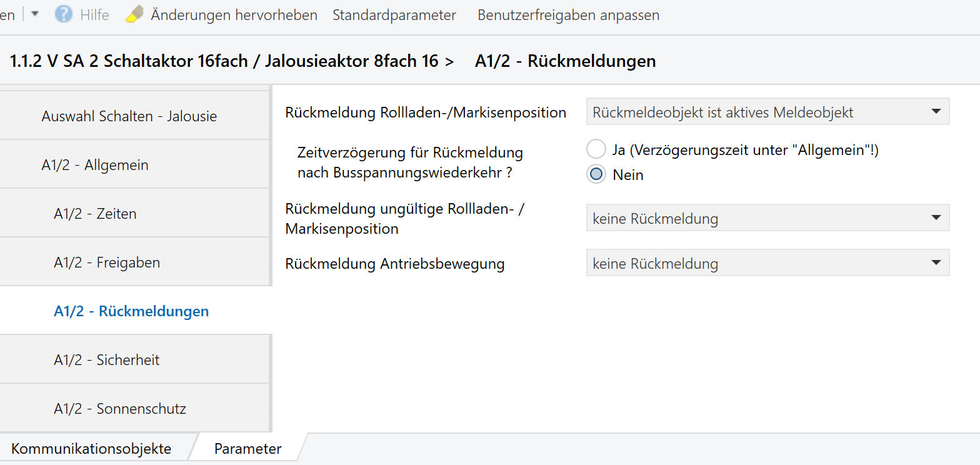Screen dimensions: 980x465
Task: Show A1/2 - Sonnenschutz parameters
Action: pyautogui.click(x=120, y=409)
